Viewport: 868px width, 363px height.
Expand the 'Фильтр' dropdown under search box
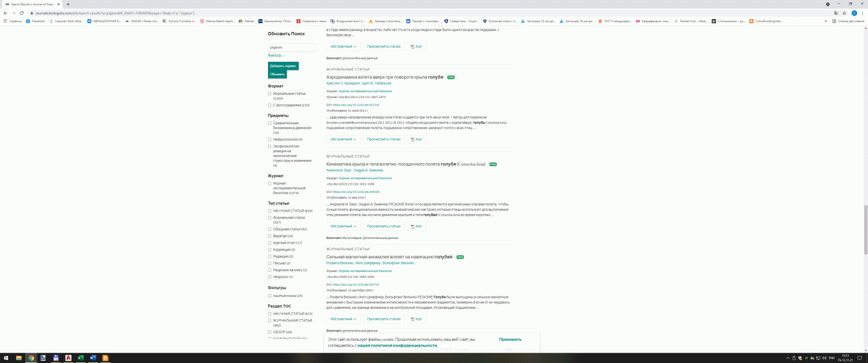coord(276,55)
